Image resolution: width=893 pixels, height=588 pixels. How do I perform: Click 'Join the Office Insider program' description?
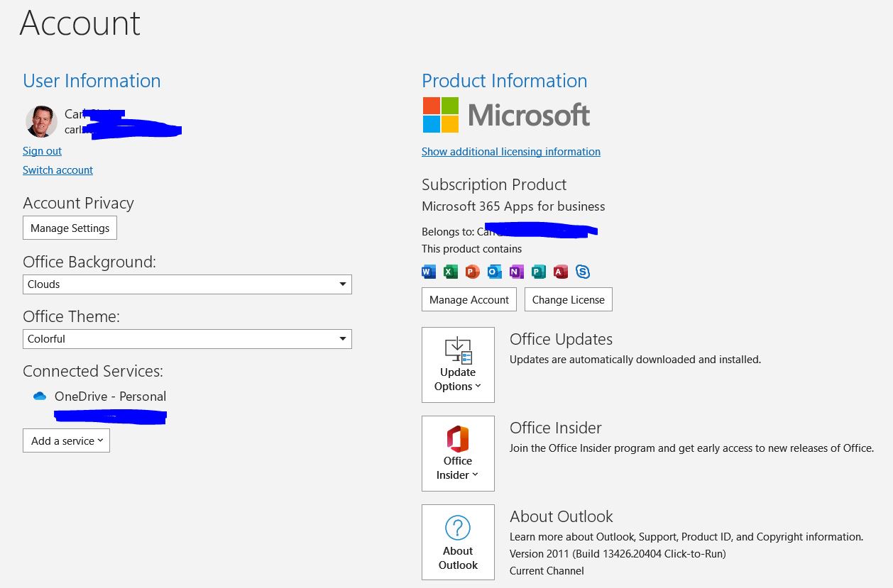(691, 448)
